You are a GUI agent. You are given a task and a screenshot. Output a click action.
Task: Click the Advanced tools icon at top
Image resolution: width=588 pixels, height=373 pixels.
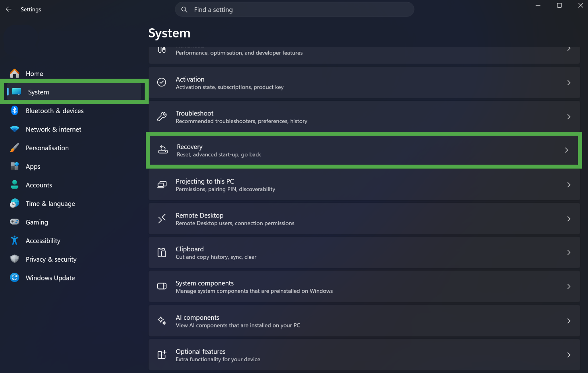coord(162,50)
